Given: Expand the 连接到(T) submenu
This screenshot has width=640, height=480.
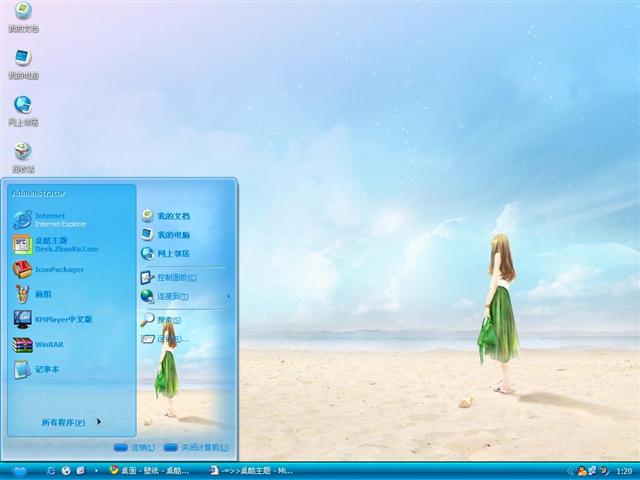Looking at the screenshot, I should [186, 296].
